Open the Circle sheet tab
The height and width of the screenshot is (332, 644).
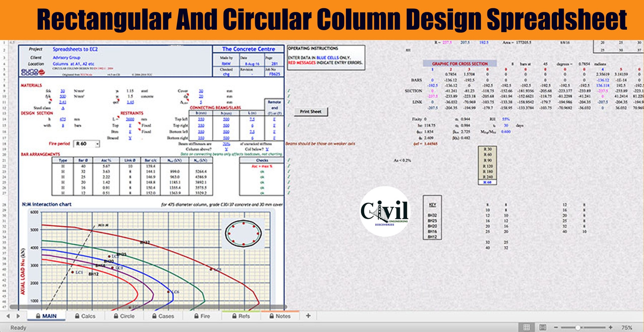click(124, 316)
